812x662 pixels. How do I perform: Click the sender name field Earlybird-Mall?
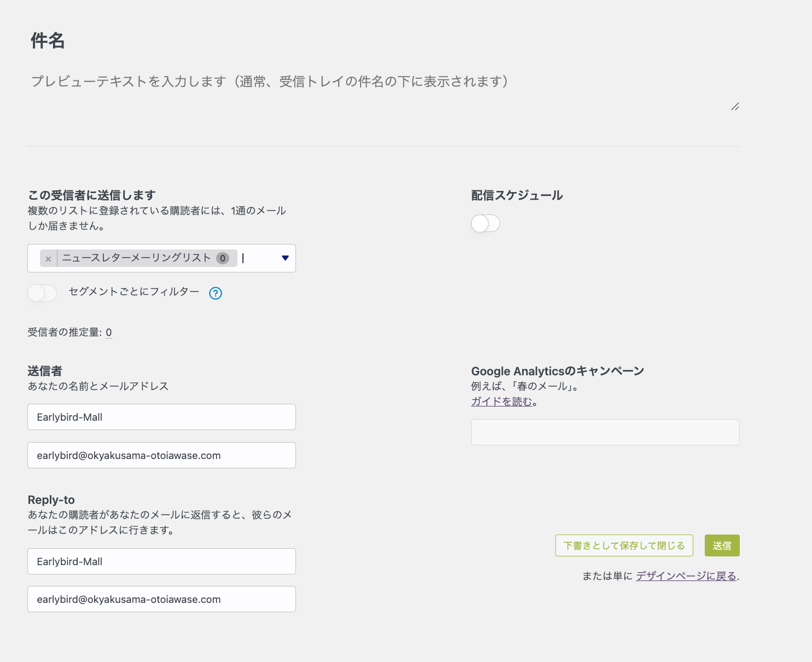coord(161,417)
